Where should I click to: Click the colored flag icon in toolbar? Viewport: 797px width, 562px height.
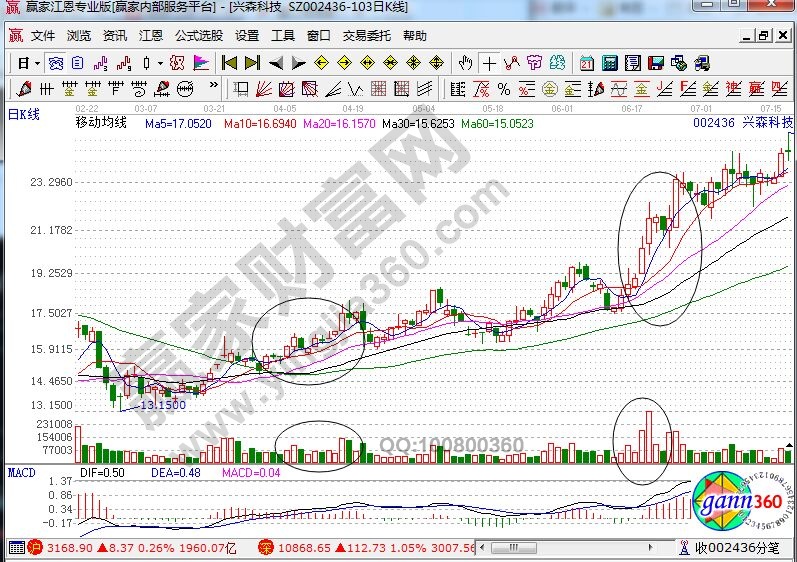click(x=201, y=62)
